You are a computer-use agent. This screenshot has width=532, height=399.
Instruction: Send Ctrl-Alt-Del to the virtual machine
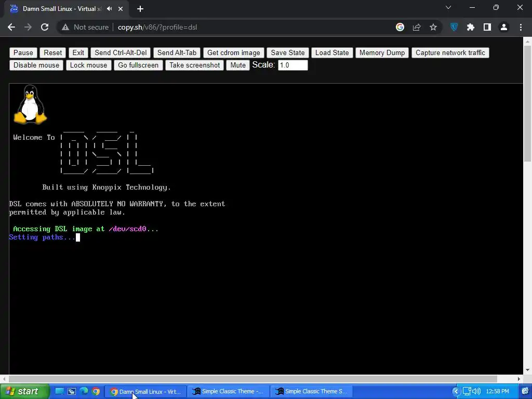(x=121, y=52)
